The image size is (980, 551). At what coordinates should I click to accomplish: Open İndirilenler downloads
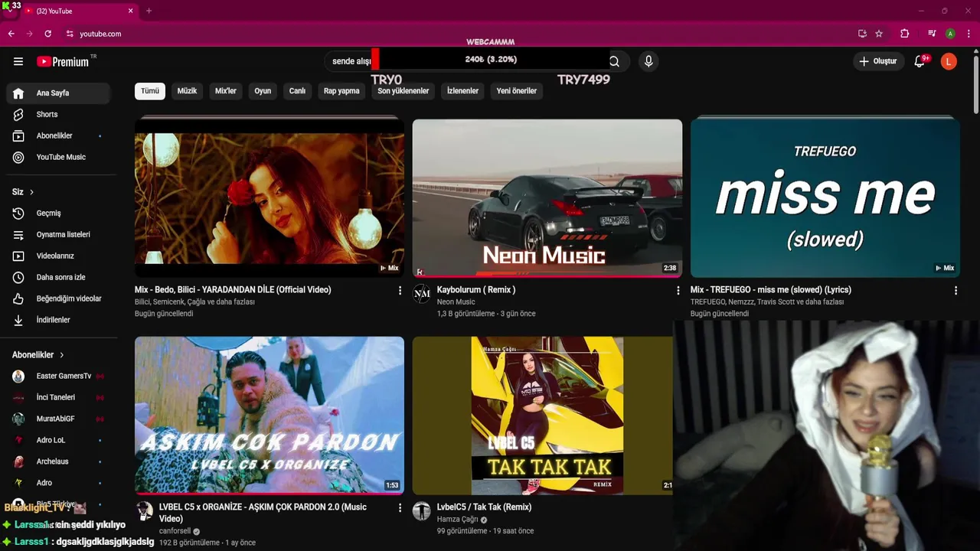pos(59,320)
